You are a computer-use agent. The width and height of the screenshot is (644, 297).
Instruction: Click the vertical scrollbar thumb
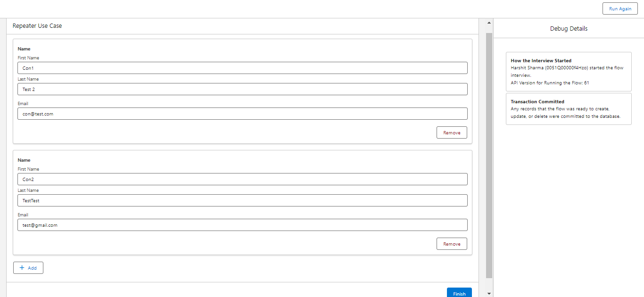[x=489, y=156]
